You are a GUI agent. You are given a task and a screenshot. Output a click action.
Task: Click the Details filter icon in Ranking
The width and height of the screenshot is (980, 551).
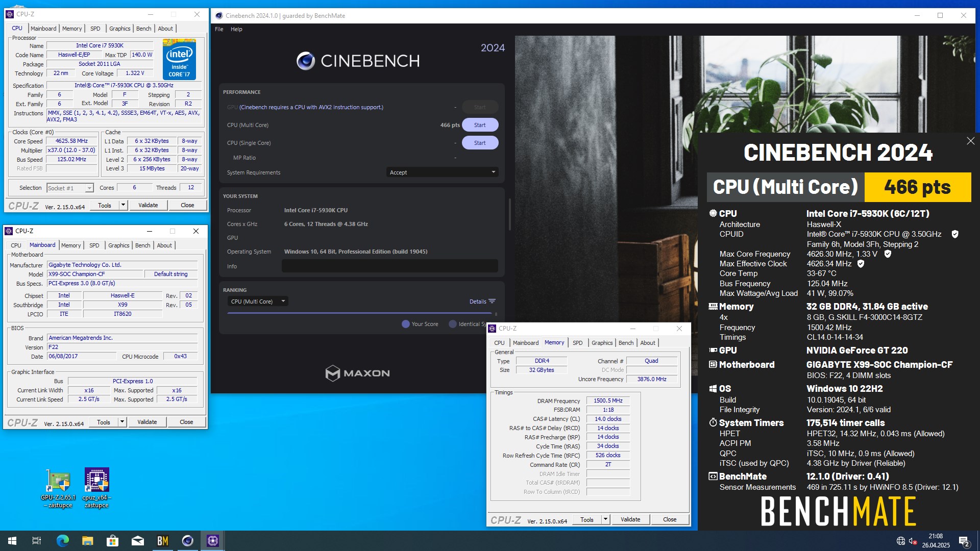[492, 302]
